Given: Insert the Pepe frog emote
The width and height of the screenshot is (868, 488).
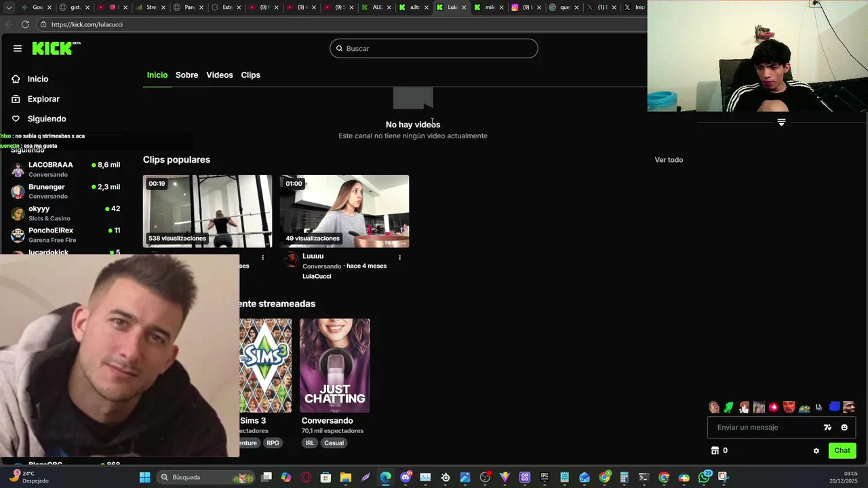Looking at the screenshot, I should click(x=804, y=408).
